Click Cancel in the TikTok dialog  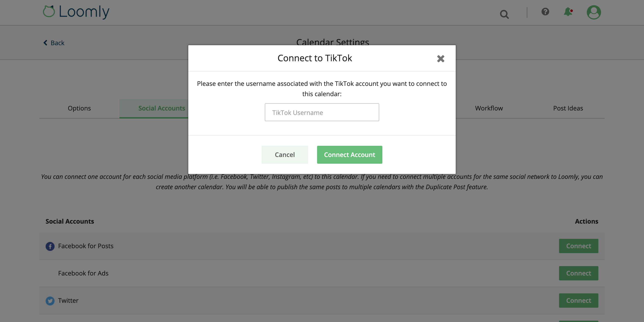pyautogui.click(x=285, y=155)
